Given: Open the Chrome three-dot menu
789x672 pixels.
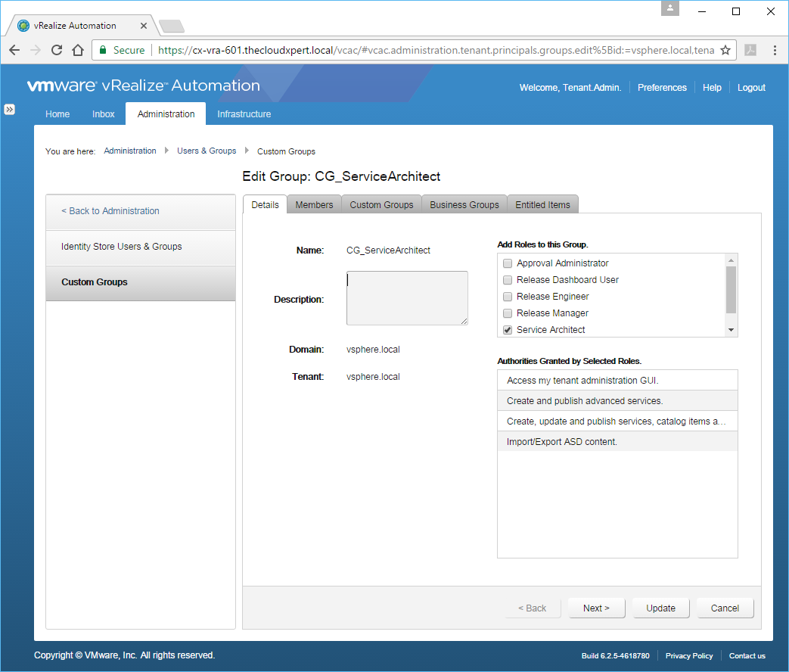Looking at the screenshot, I should 775,50.
